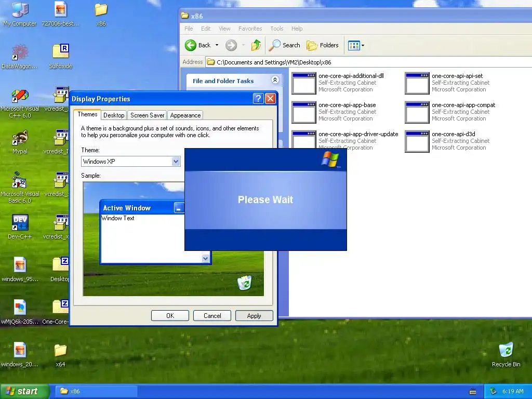
Task: Switch to Appearance tab
Action: (185, 115)
